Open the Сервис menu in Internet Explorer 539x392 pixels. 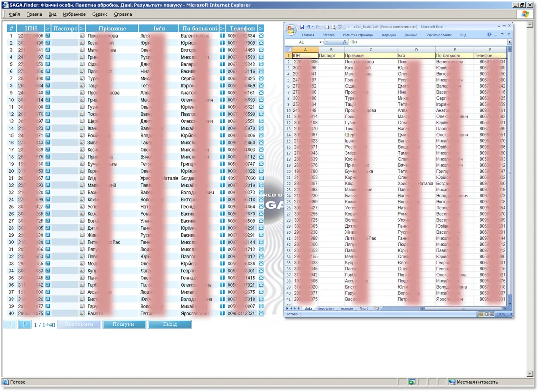[x=100, y=14]
